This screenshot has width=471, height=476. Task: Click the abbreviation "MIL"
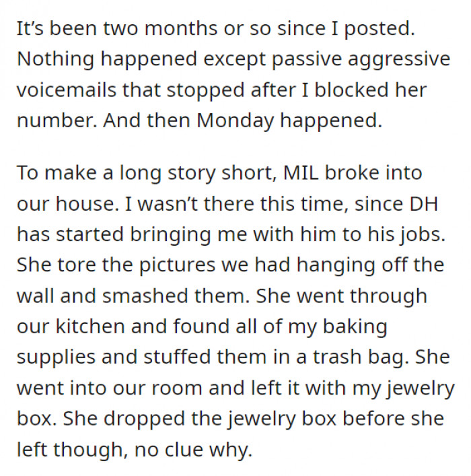coord(306,172)
